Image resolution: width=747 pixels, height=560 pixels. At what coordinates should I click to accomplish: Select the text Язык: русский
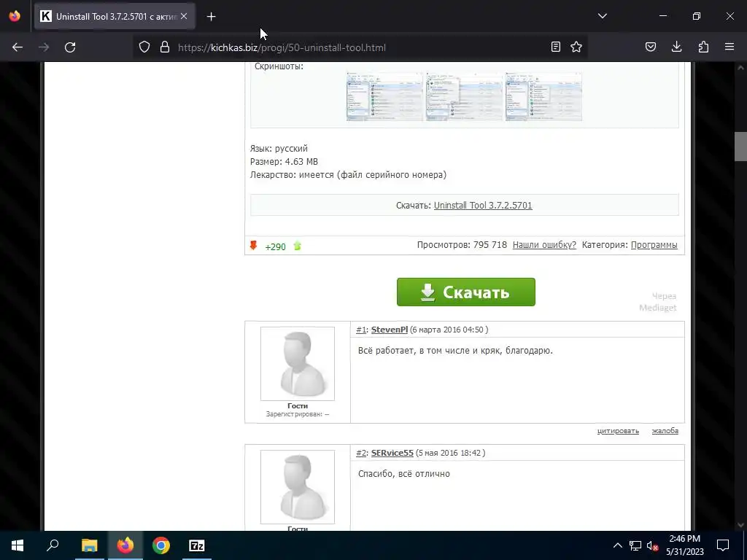279,148
